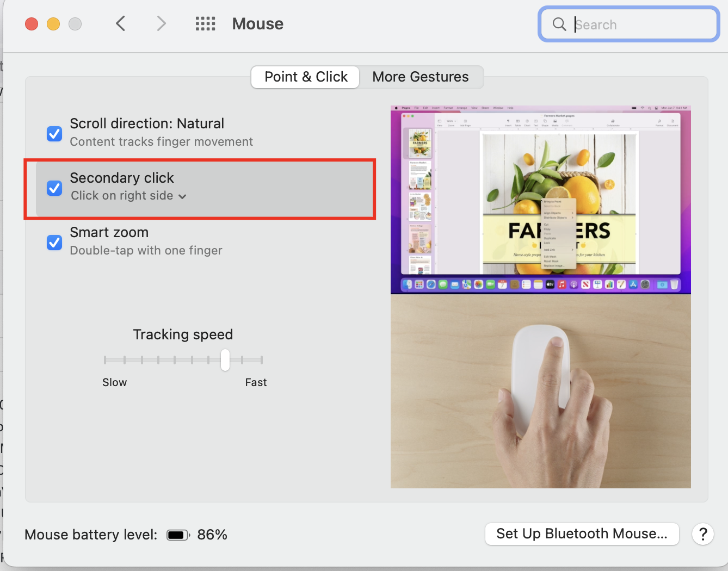Image resolution: width=728 pixels, height=571 pixels.
Task: Minimize window with the yellow button
Action: (53, 24)
